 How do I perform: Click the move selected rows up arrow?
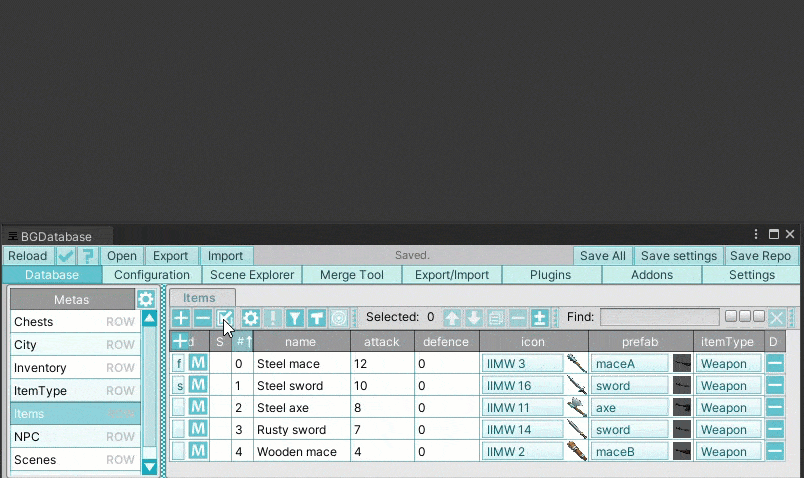coord(453,318)
